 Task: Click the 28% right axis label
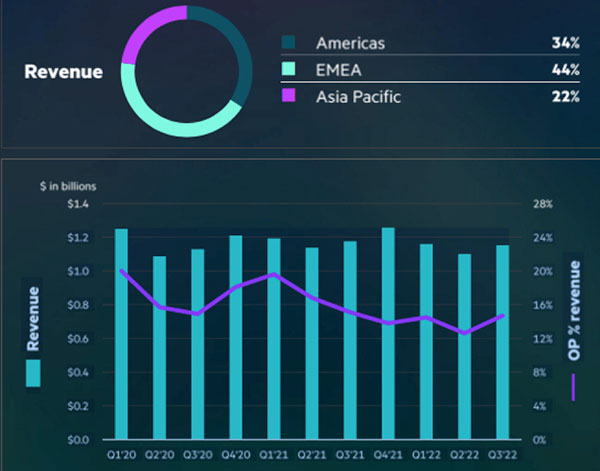coord(541,204)
